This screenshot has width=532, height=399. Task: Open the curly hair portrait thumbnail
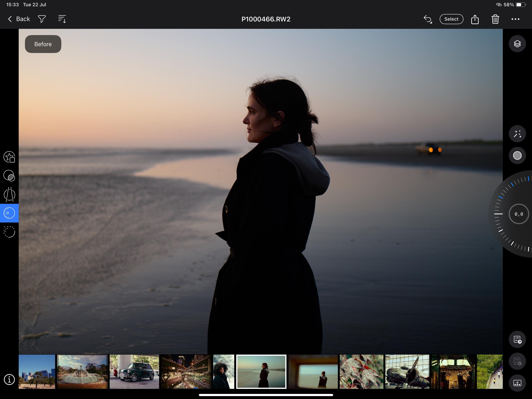click(x=223, y=372)
